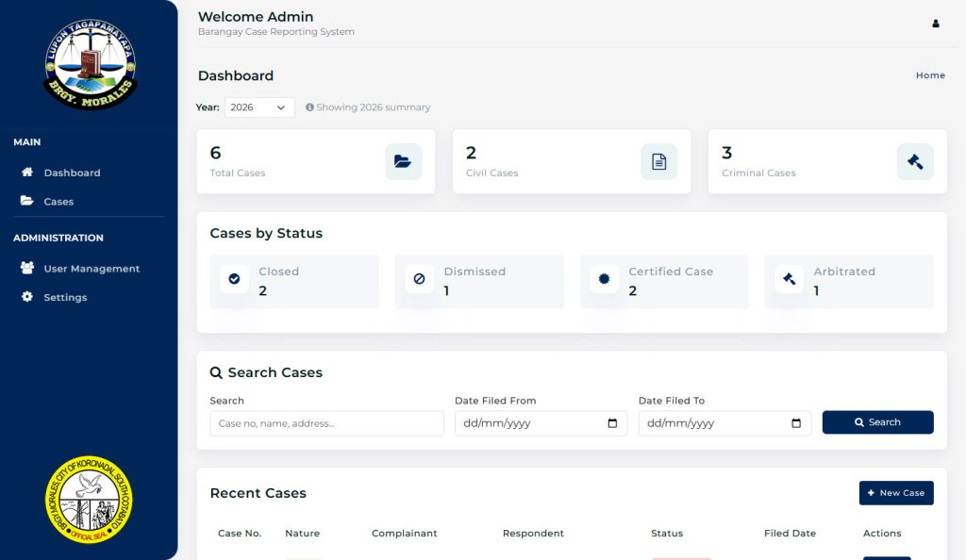966x560 pixels.
Task: Open Cases from the sidebar menu
Action: coord(58,202)
